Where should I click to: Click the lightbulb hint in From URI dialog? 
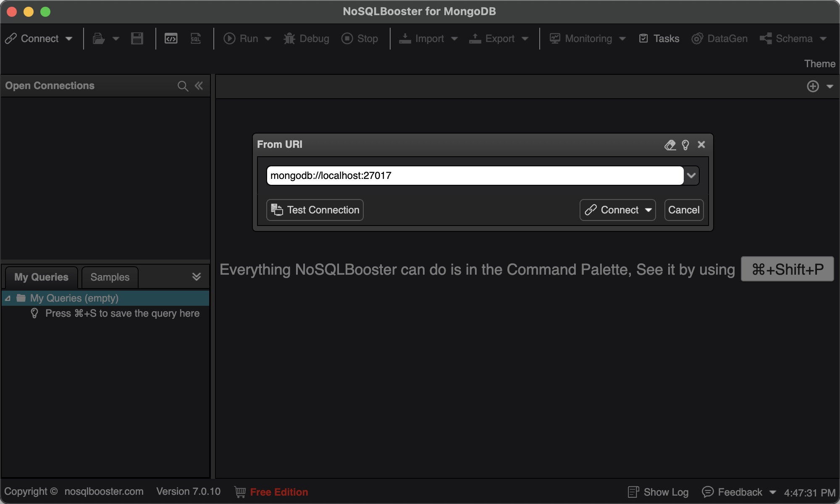click(x=686, y=144)
